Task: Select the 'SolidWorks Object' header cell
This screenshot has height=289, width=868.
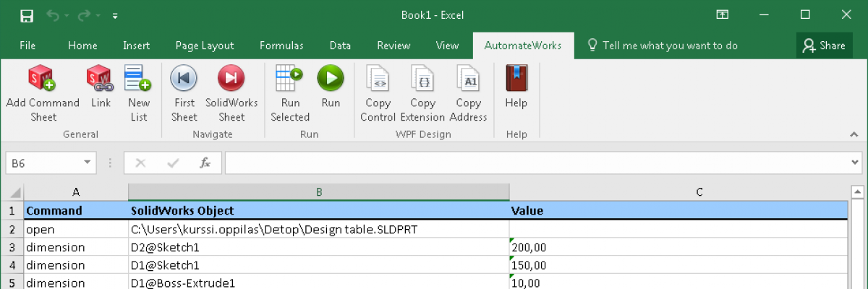Action: coord(318,211)
